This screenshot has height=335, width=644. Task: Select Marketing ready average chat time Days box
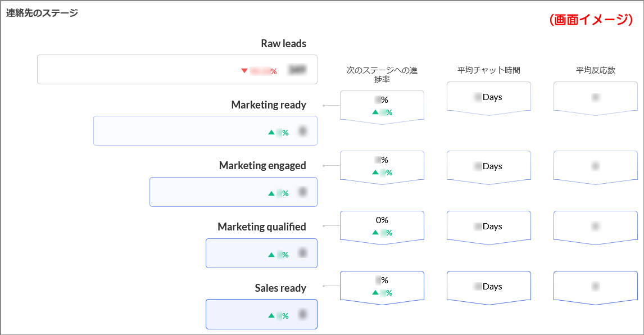pyautogui.click(x=489, y=97)
